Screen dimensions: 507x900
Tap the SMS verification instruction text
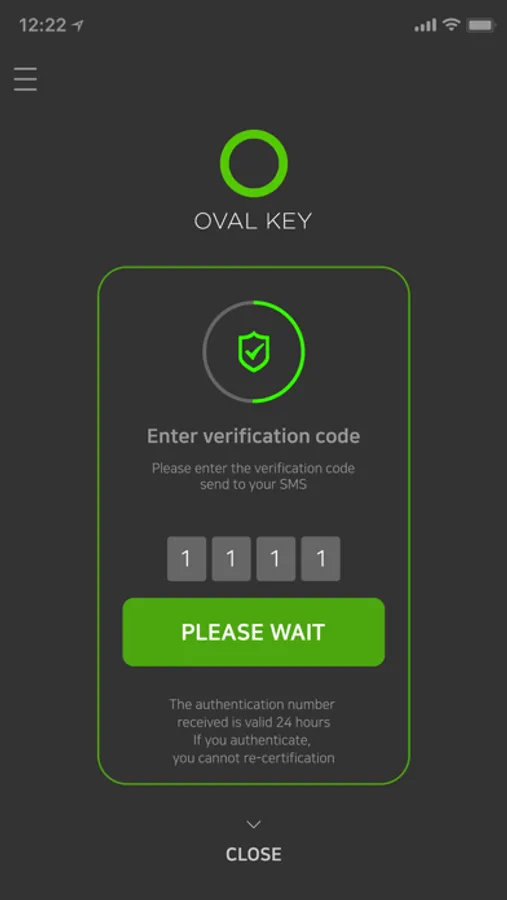point(254,476)
